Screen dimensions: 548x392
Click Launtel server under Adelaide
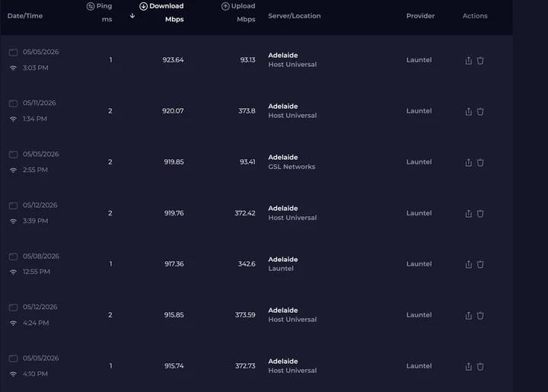281,269
